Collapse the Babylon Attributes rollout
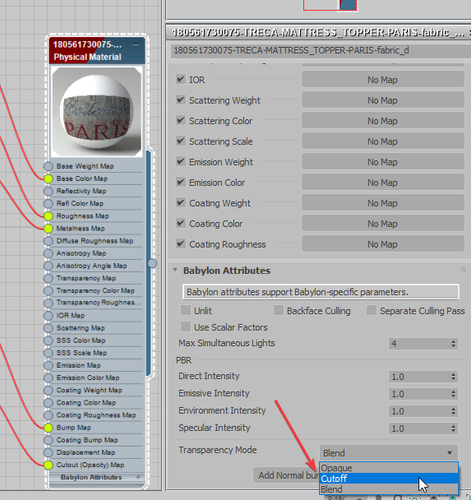The width and height of the screenshot is (471, 500). point(175,270)
